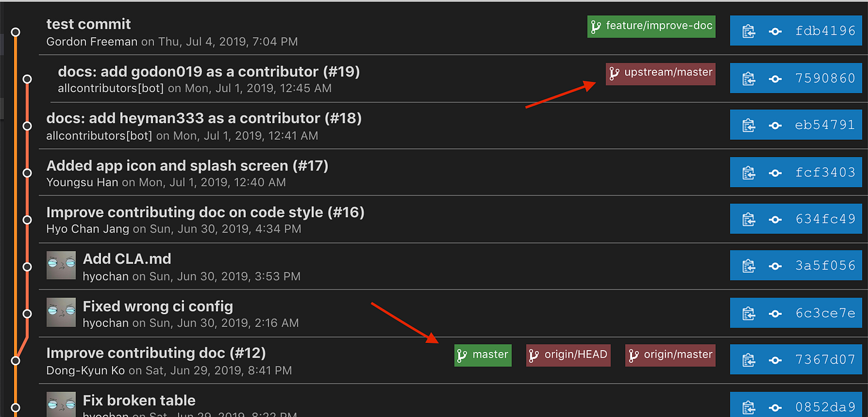This screenshot has width=868, height=417.
Task: Click the origin/master branch label
Action: point(670,355)
